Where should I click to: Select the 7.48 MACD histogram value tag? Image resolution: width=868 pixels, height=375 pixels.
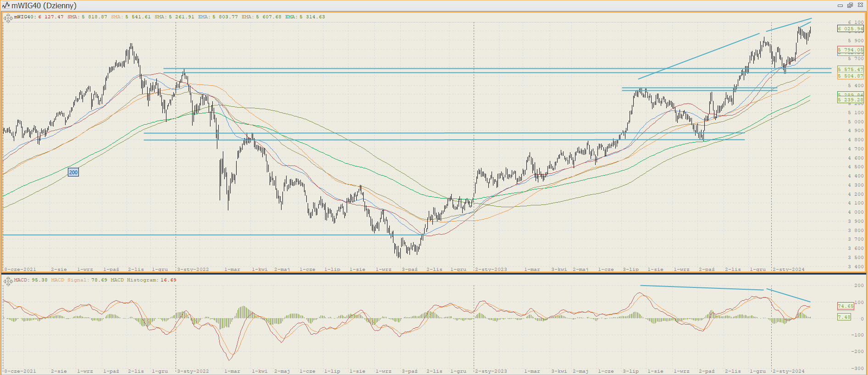click(844, 317)
